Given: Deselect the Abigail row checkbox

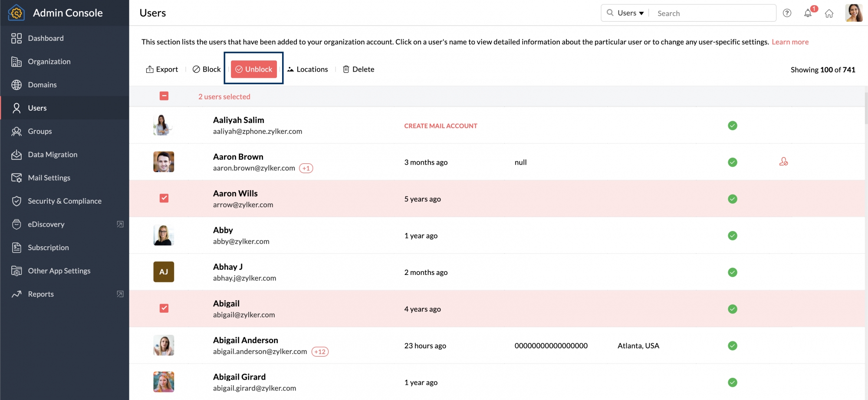Looking at the screenshot, I should 164,308.
